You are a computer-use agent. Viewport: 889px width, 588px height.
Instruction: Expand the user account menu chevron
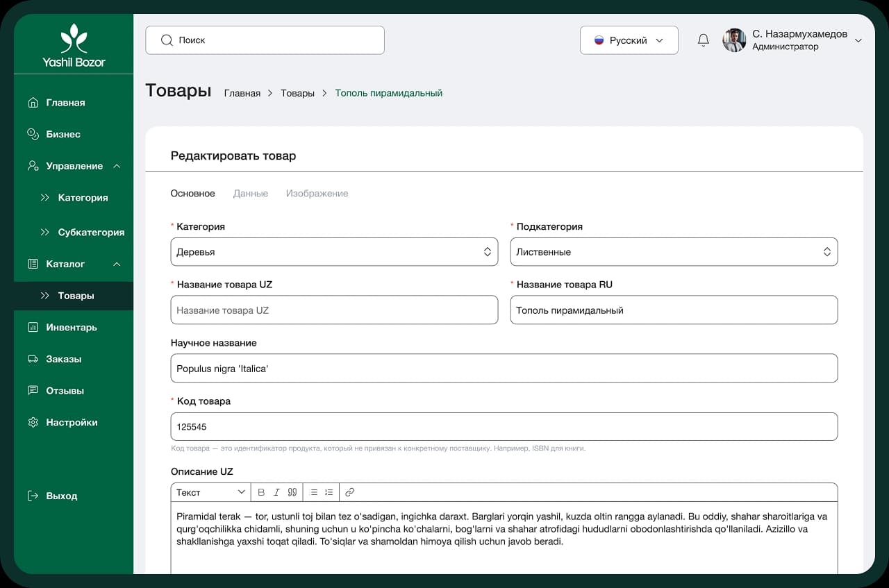858,40
